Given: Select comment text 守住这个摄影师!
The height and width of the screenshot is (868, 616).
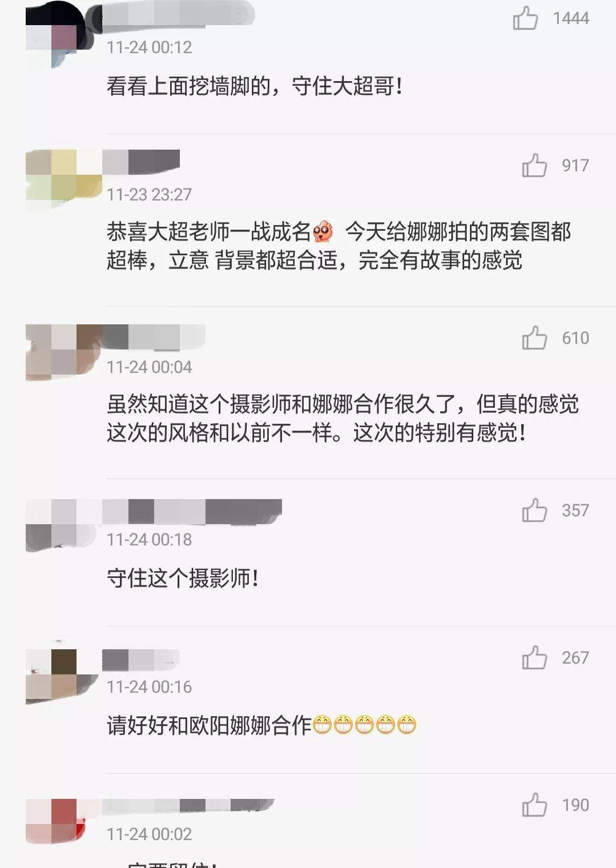Looking at the screenshot, I should pos(183,578).
